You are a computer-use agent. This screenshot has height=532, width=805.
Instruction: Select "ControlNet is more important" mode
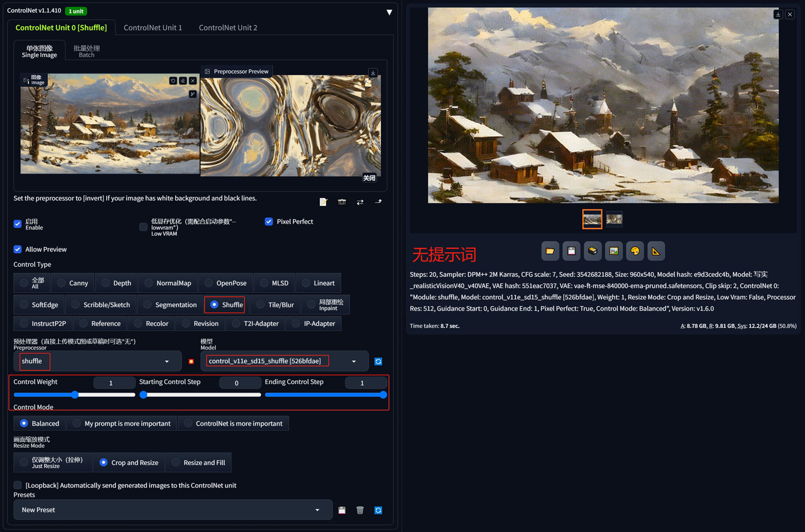(x=233, y=424)
